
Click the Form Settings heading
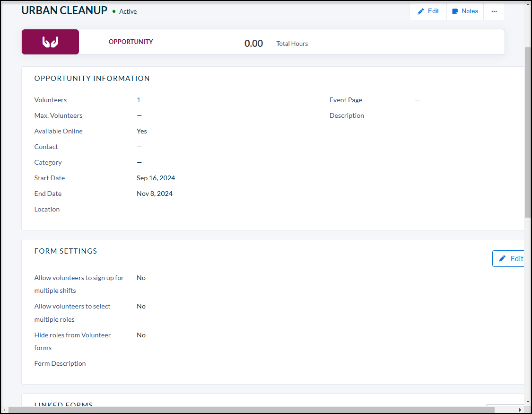pos(65,251)
